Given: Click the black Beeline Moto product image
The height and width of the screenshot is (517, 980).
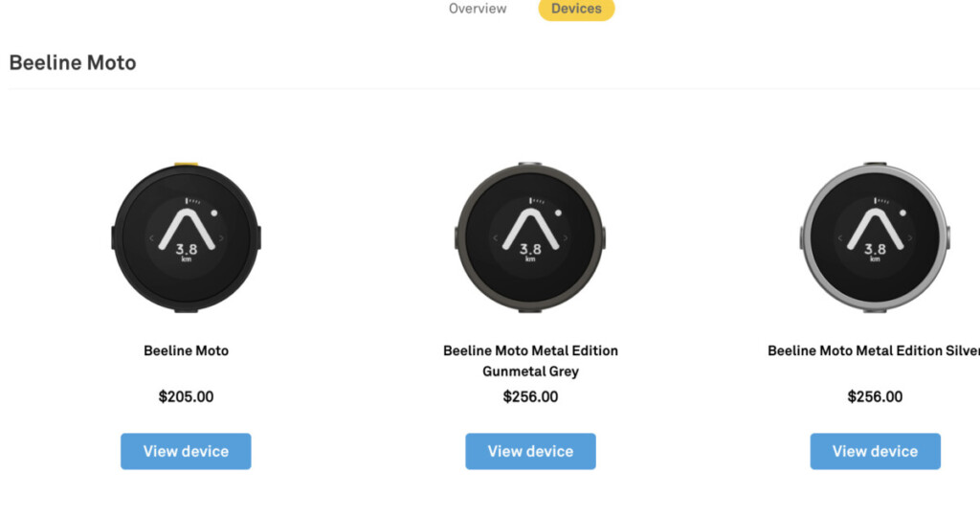Looking at the screenshot, I should pos(186,238).
